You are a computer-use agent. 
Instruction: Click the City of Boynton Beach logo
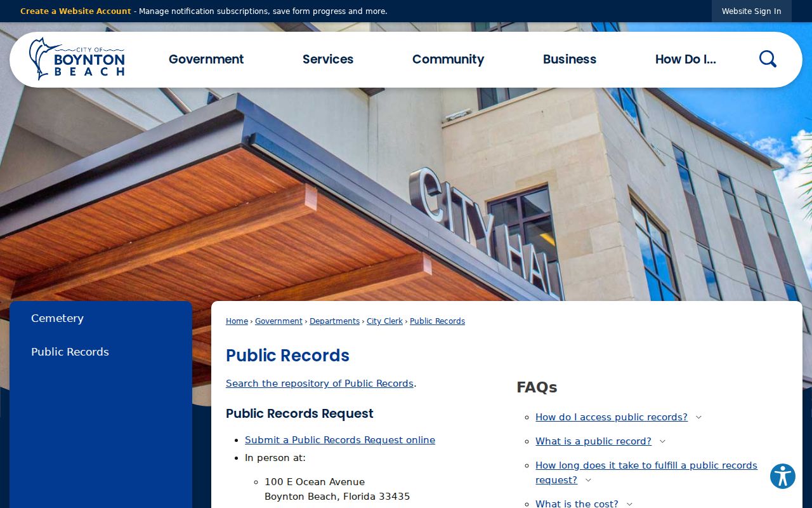pos(77,59)
